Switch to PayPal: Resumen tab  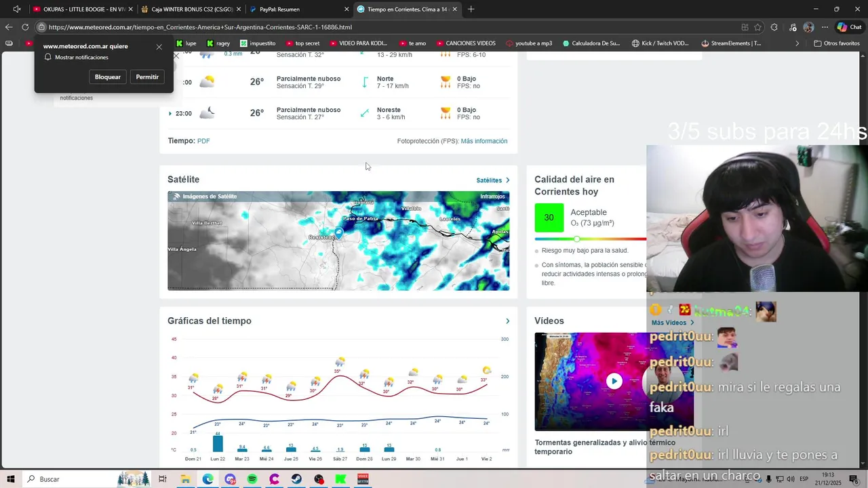(x=298, y=9)
